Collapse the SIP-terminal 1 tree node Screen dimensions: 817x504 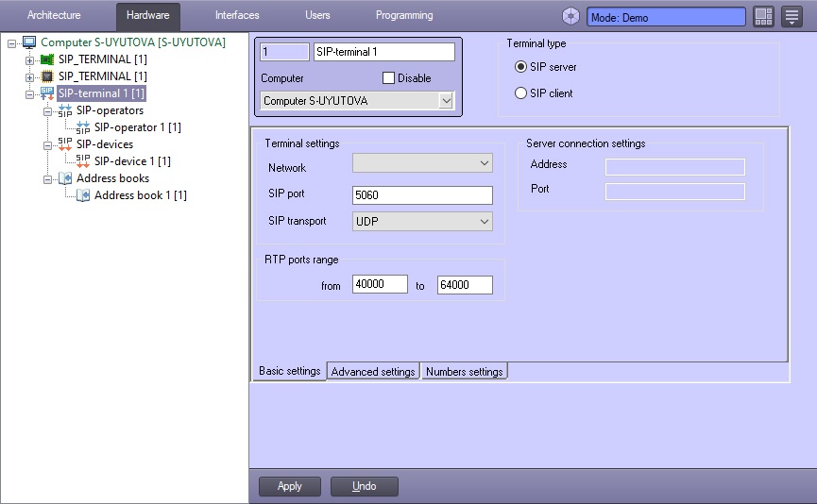click(29, 93)
